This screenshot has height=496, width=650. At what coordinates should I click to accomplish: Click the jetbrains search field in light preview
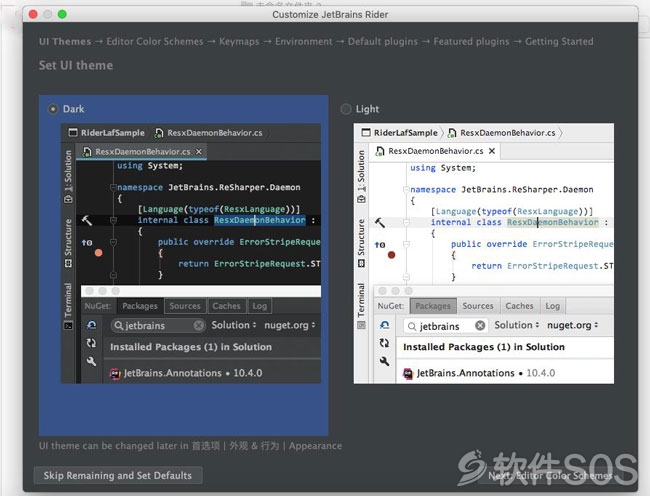coord(446,326)
